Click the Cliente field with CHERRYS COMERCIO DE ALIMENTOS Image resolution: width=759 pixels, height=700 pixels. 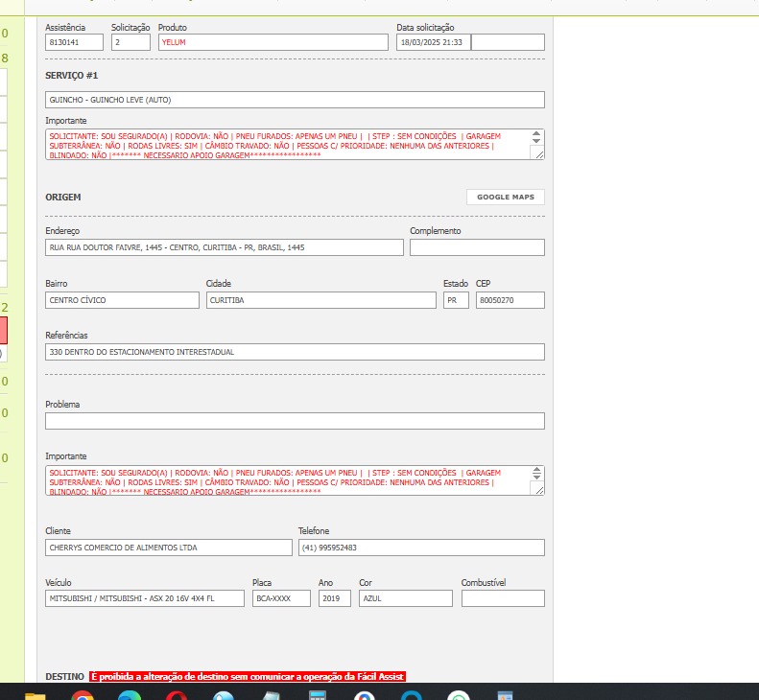[169, 548]
